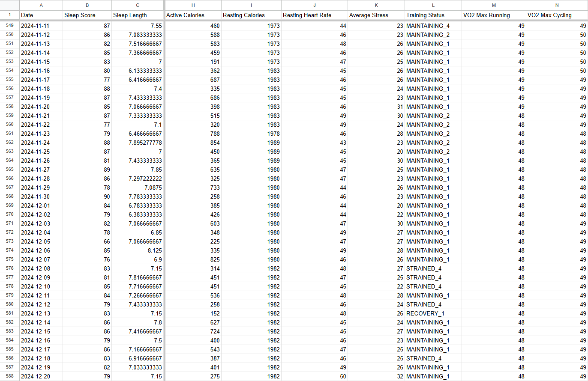The height and width of the screenshot is (381, 588).
Task: Select column header L above Training Status
Action: click(433, 5)
